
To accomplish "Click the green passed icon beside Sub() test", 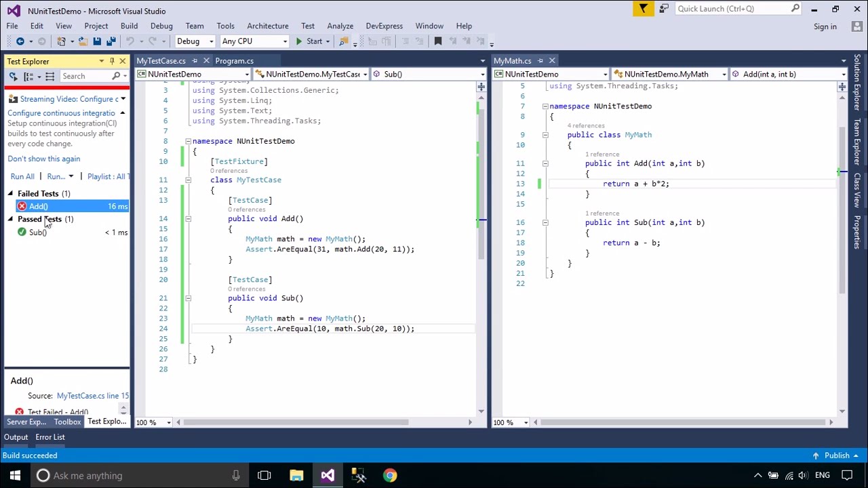I will (22, 232).
